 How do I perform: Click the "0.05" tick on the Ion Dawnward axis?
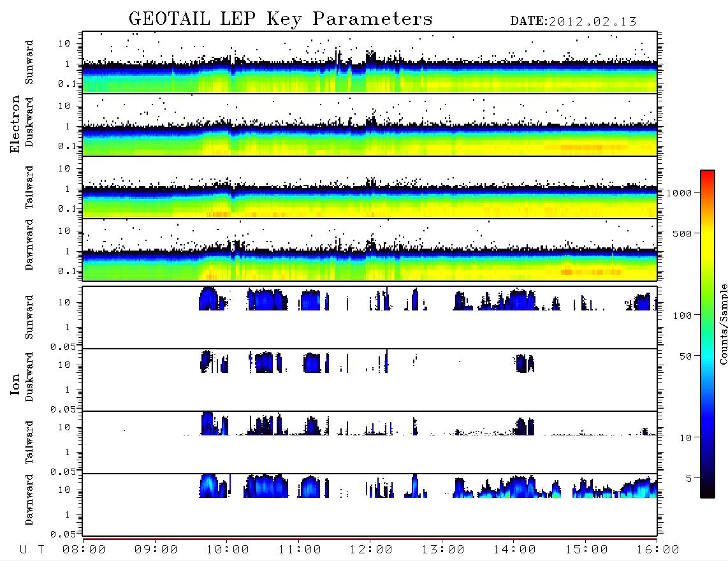[62, 534]
